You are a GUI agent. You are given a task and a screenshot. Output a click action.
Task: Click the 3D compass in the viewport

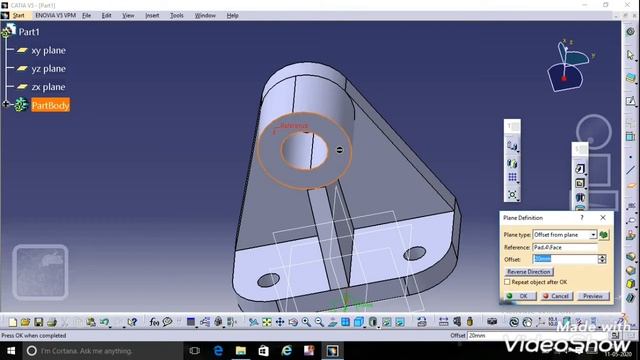(x=571, y=65)
